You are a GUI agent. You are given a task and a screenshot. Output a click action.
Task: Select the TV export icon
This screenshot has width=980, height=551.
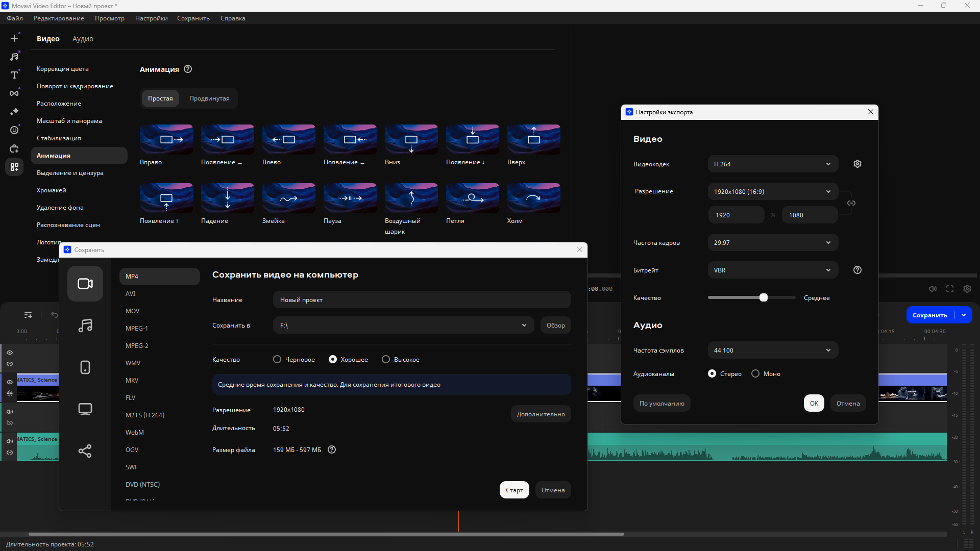(x=85, y=409)
